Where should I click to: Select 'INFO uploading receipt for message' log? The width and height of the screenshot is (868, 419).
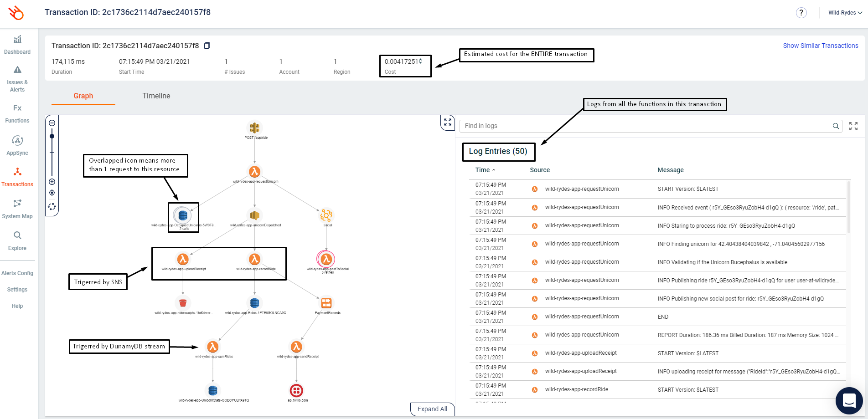(657, 371)
